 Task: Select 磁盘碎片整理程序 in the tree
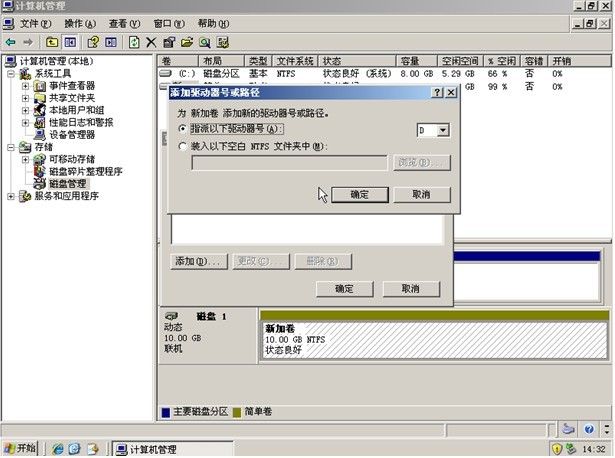pyautogui.click(x=86, y=171)
